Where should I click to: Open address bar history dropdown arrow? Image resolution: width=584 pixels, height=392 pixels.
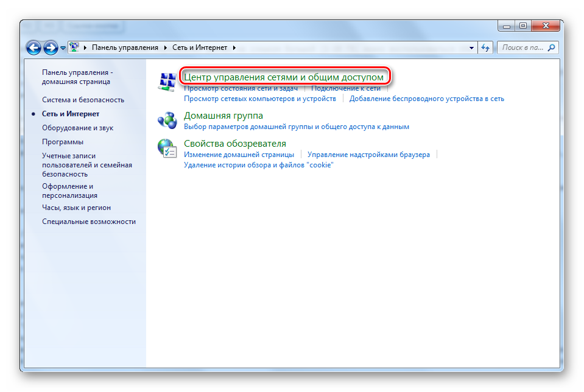471,47
